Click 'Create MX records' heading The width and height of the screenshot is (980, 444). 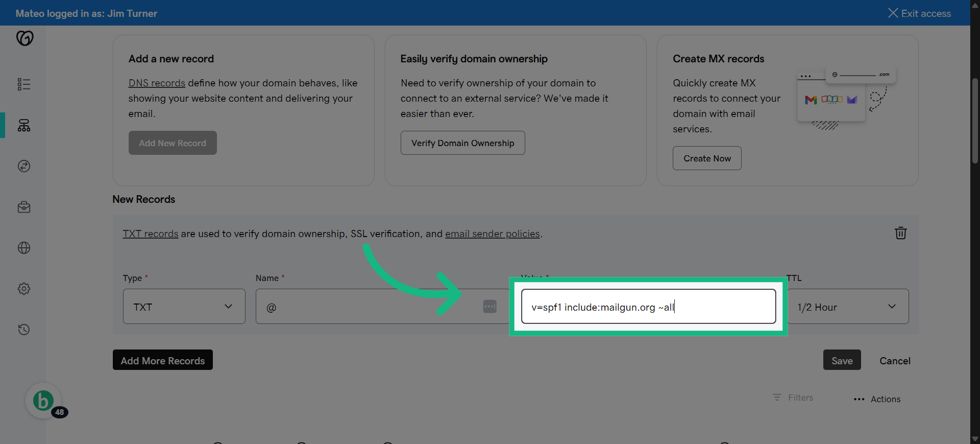click(x=718, y=59)
